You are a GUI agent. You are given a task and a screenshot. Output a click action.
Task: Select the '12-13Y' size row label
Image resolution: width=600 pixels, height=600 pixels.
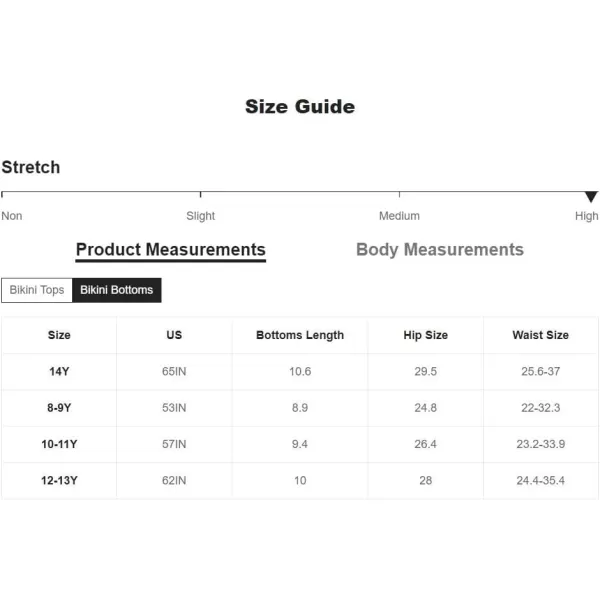click(59, 480)
